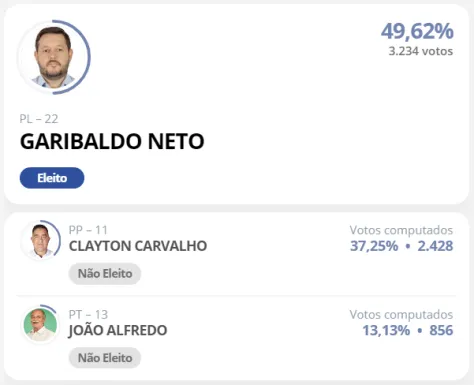Click João Alfredo's Não Eleito badge

click(105, 358)
